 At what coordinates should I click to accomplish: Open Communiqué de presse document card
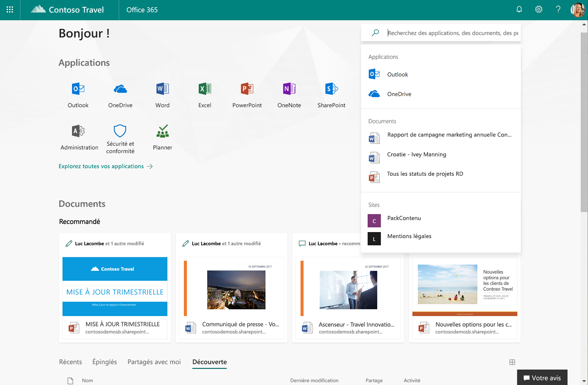(x=232, y=288)
